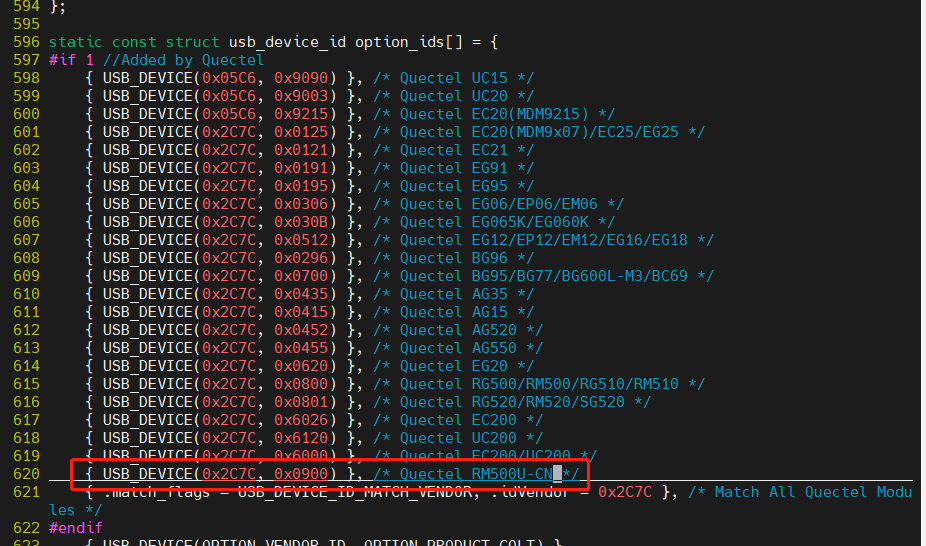Click 'static' keyword on line 596
This screenshot has width=926, height=546.
point(76,42)
